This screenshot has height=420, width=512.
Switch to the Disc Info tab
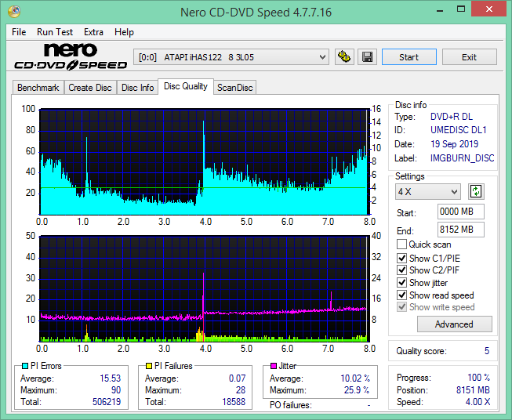pyautogui.click(x=137, y=88)
